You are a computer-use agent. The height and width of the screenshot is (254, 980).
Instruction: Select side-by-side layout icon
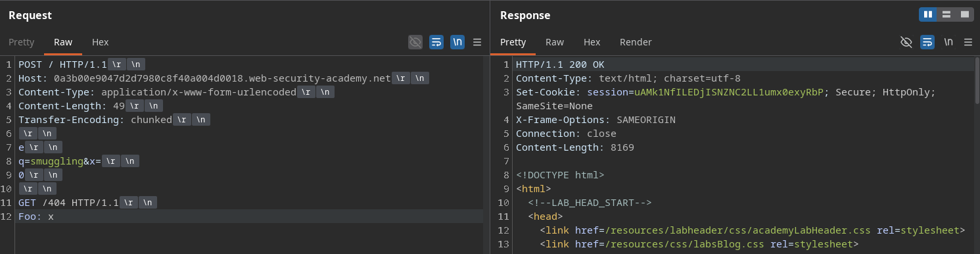928,14
